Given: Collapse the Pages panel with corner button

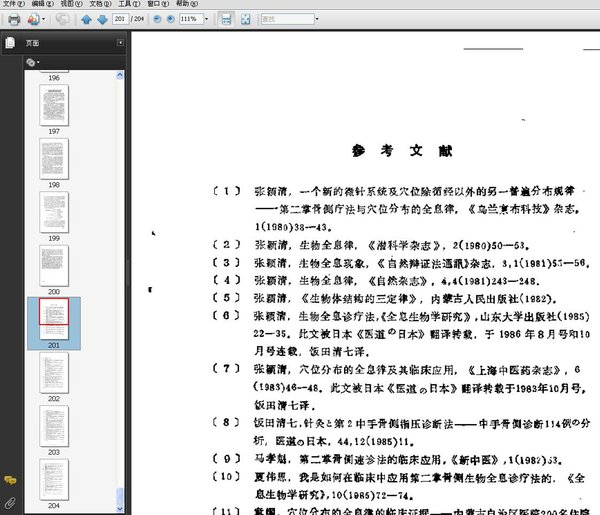Looking at the screenshot, I should click(x=121, y=42).
